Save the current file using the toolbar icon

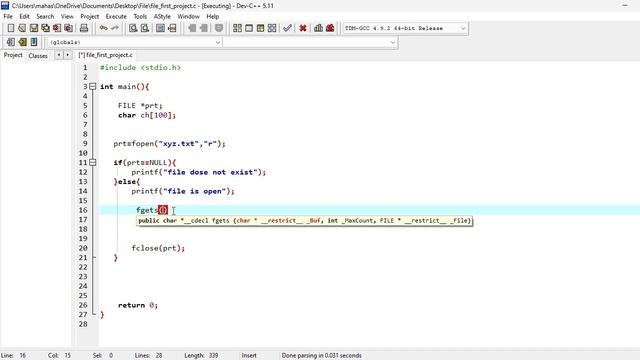coord(33,28)
